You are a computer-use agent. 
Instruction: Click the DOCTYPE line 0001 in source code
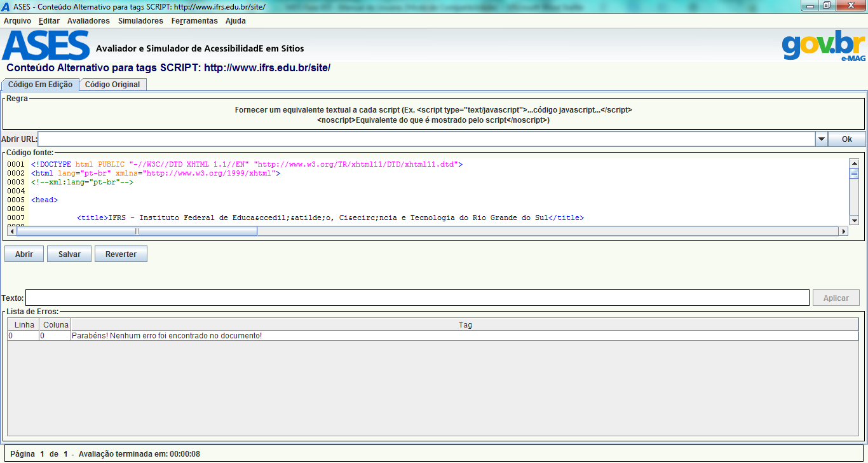[247, 164]
